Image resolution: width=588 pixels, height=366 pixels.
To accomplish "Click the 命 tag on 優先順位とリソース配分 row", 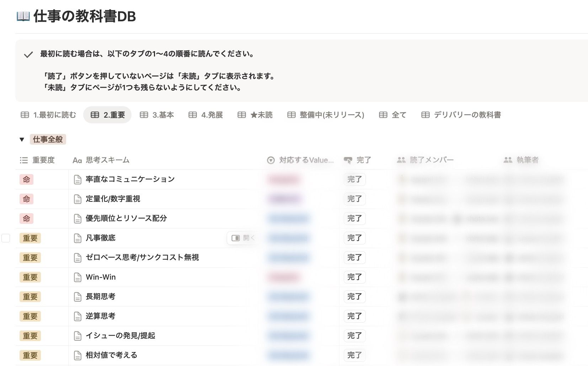I will pyautogui.click(x=27, y=219).
